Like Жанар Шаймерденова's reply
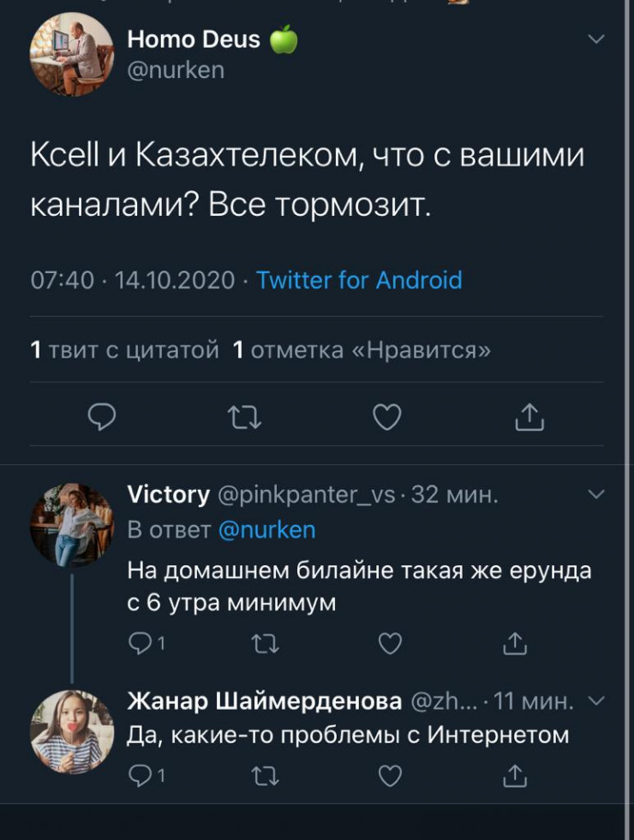 390,776
